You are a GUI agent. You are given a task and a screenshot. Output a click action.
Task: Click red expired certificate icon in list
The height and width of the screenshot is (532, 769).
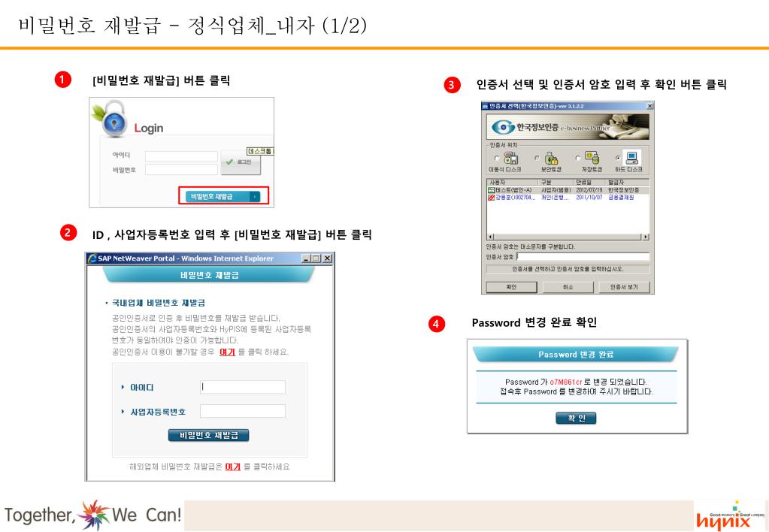click(x=491, y=197)
